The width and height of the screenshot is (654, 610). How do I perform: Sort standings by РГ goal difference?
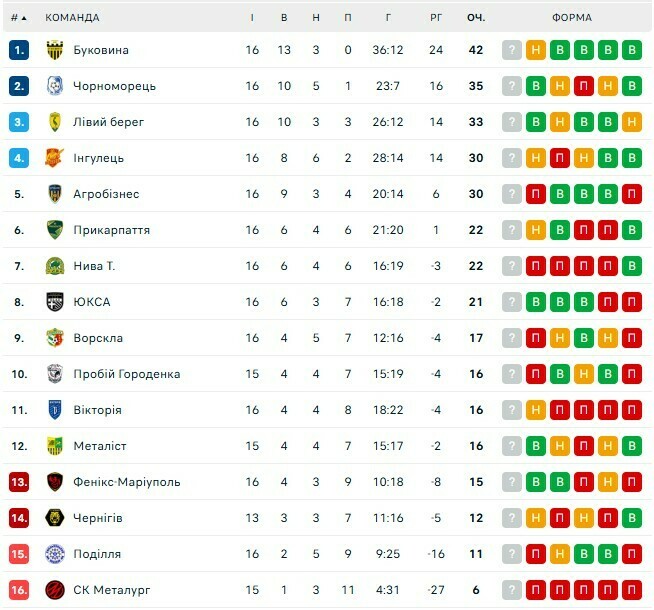436,17
